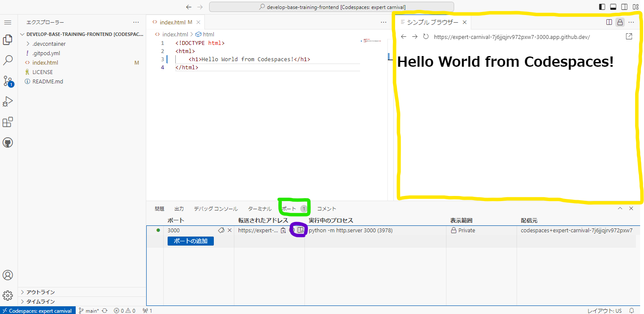Screen dimensions: 644x314
Task: Open the Run and Debug view
Action: 8,101
